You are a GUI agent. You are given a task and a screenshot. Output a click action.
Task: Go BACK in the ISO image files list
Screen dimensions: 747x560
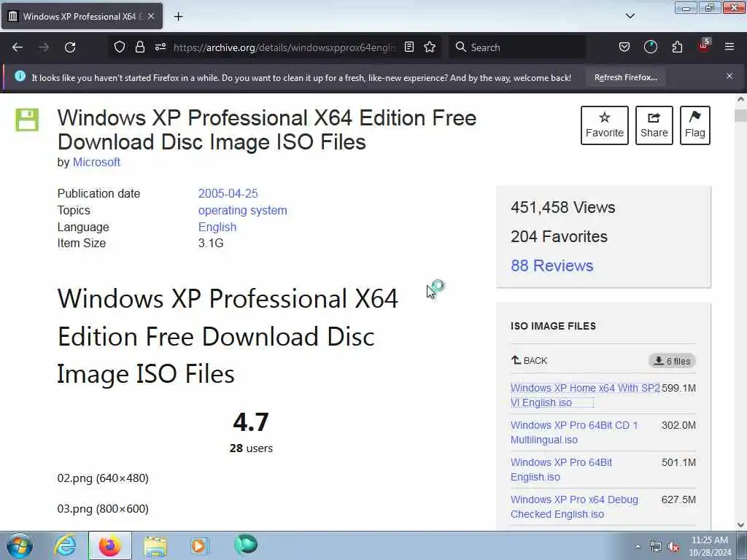[530, 360]
